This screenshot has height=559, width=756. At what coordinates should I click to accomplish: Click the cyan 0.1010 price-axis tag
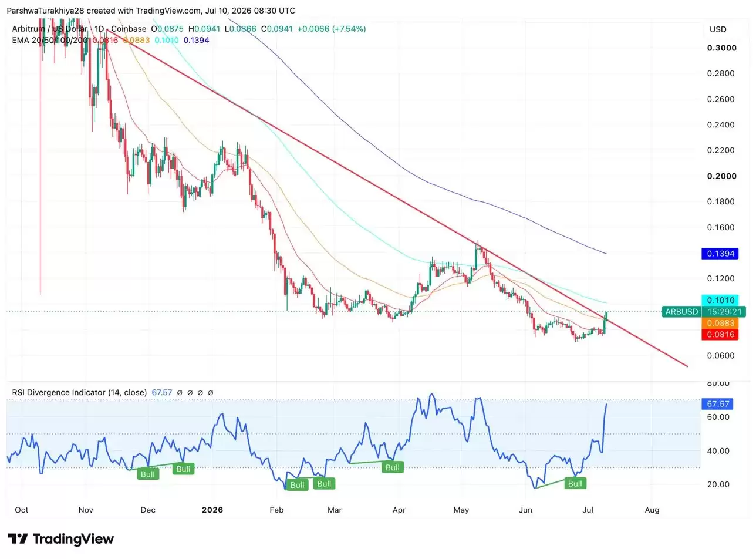(720, 300)
